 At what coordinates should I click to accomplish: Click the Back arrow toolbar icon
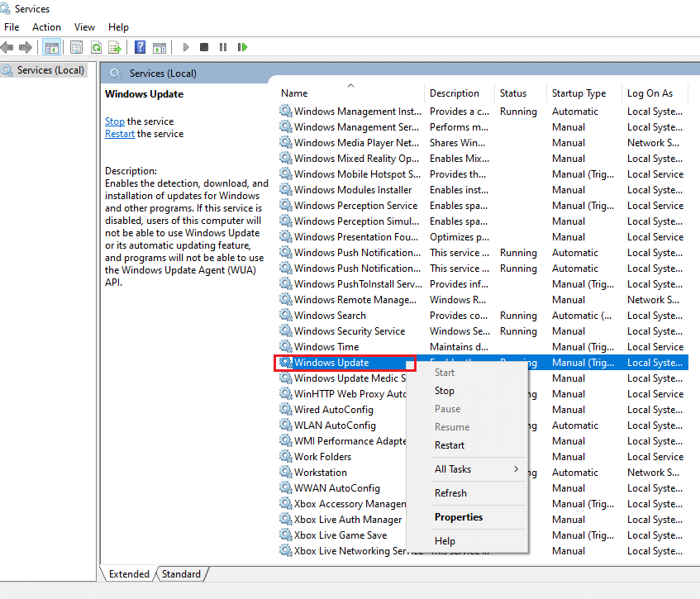[x=7, y=47]
